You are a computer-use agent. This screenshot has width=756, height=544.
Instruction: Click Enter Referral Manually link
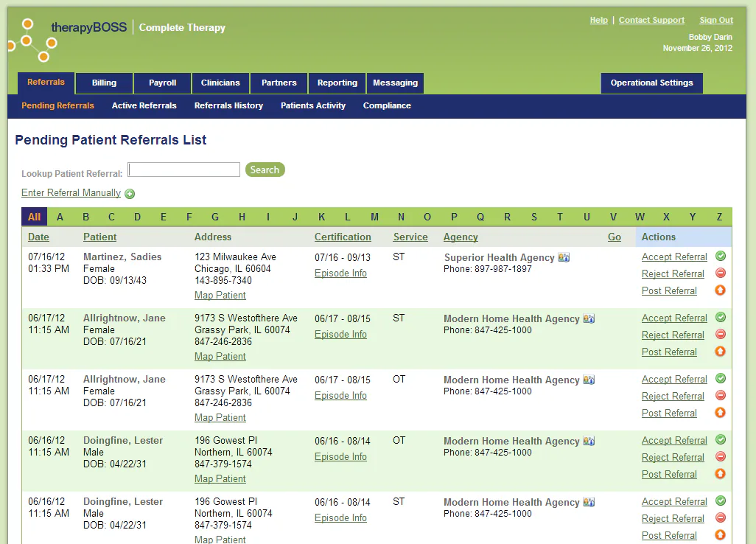71,193
